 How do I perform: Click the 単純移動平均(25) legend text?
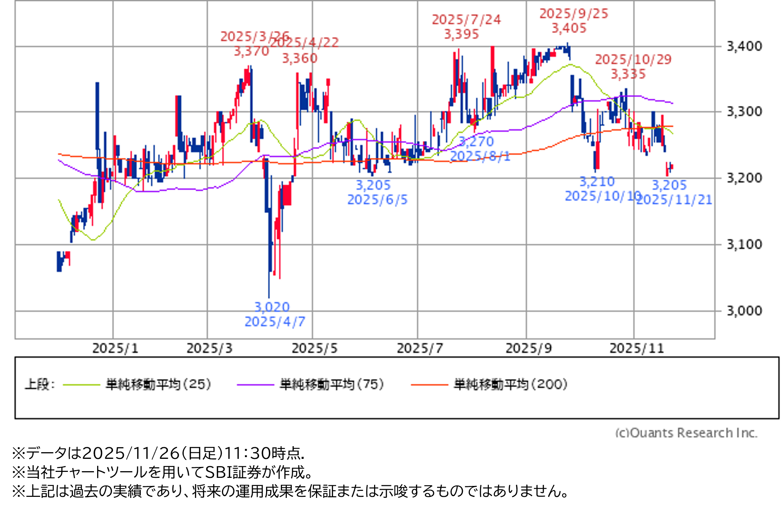(x=158, y=384)
